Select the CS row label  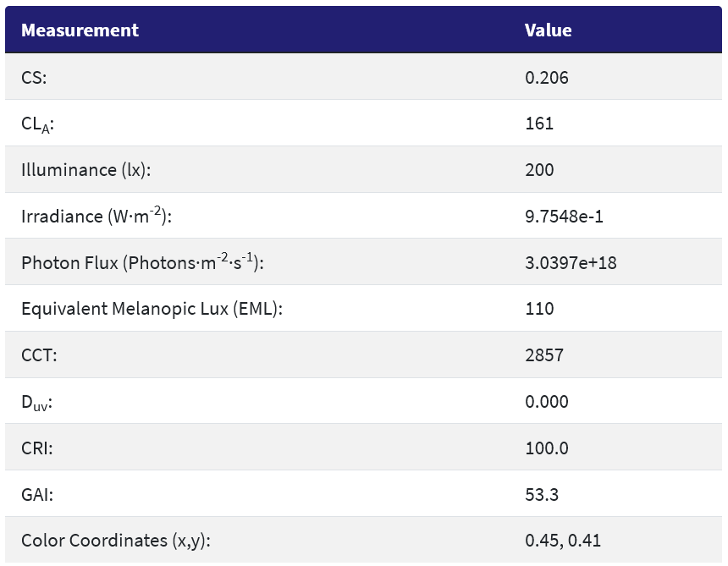click(x=34, y=78)
